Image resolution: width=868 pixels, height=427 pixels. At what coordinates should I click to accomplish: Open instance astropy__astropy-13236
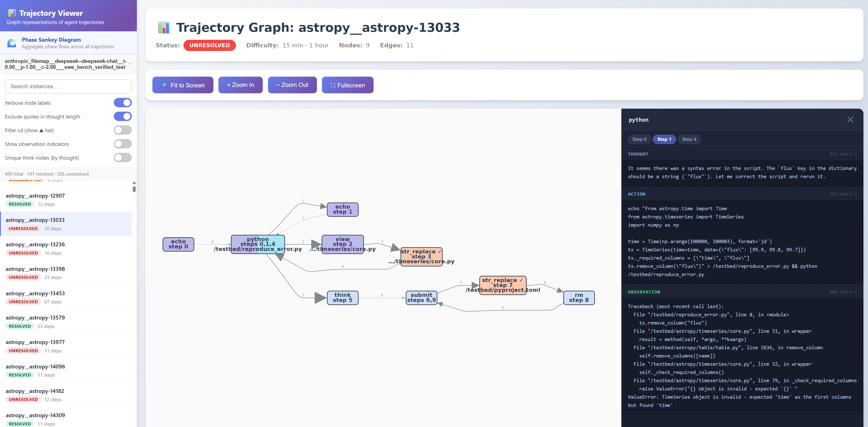(x=66, y=249)
